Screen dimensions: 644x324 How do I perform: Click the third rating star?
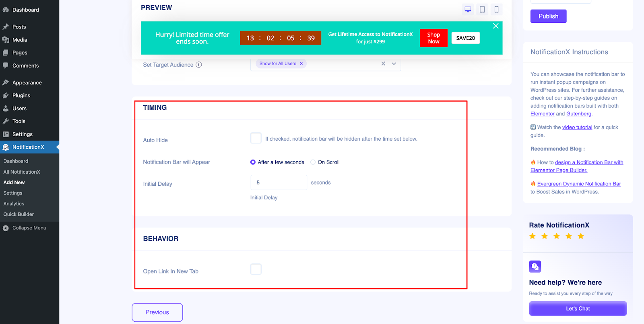(x=557, y=236)
